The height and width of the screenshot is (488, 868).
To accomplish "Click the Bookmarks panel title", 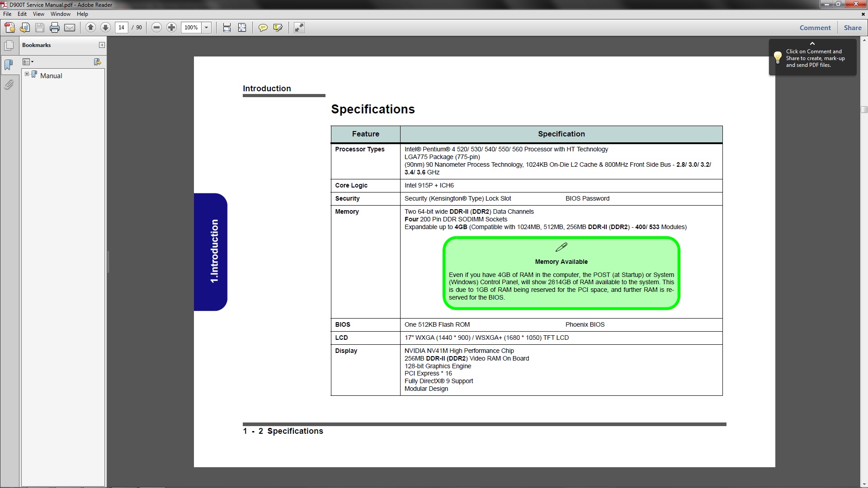I will pyautogui.click(x=37, y=45).
